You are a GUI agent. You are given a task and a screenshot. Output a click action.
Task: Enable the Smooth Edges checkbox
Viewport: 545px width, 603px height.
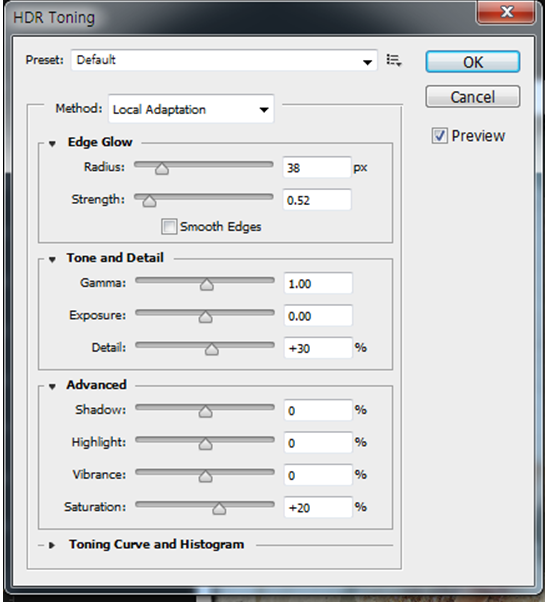point(169,227)
